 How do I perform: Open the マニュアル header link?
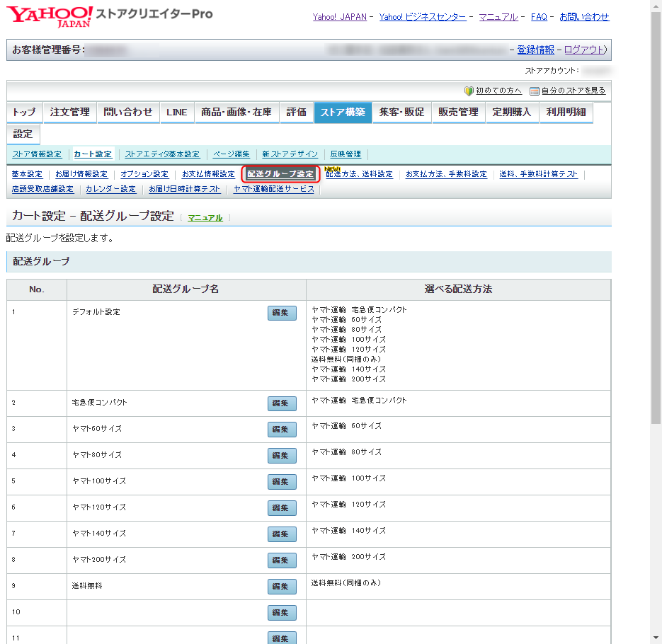click(x=498, y=17)
